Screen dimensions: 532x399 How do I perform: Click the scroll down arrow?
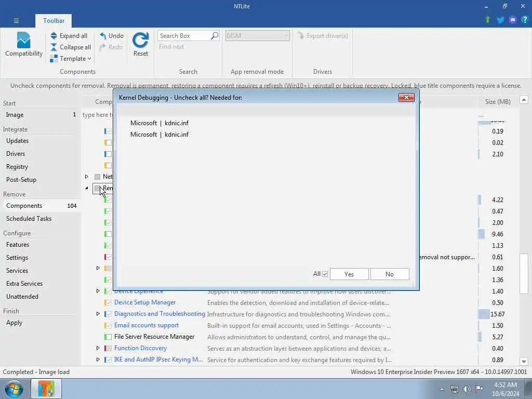tap(524, 362)
